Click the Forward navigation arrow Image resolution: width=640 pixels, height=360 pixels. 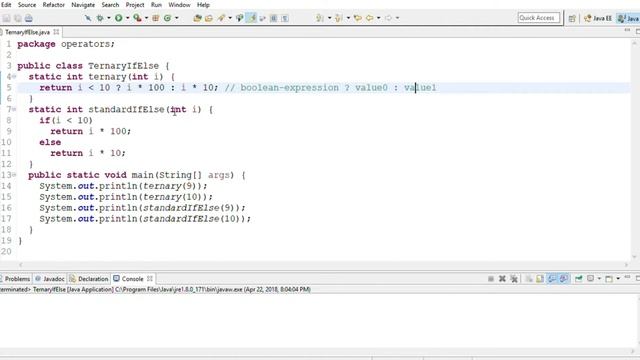389,18
